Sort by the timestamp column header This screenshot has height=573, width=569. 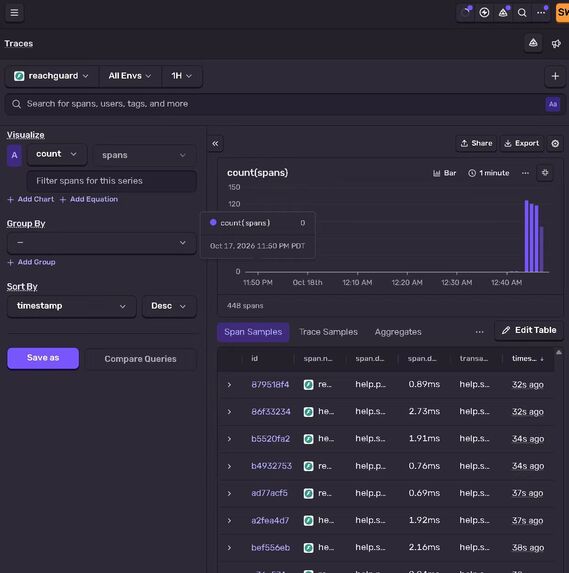(527, 359)
